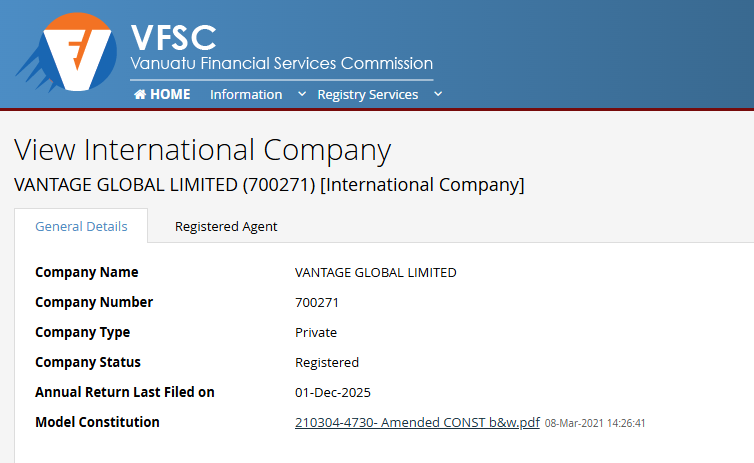Open the Registry Services menu
The image size is (754, 463).
[367, 94]
